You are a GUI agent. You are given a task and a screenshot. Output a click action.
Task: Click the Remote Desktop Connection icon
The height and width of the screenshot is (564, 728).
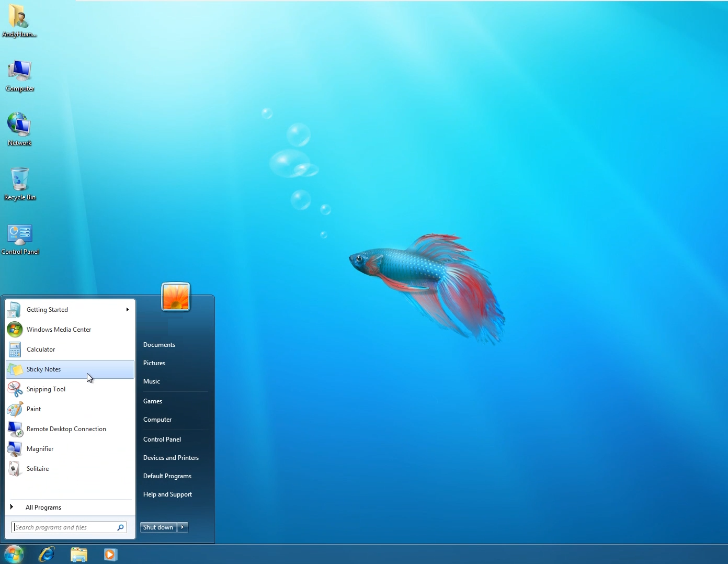(15, 429)
